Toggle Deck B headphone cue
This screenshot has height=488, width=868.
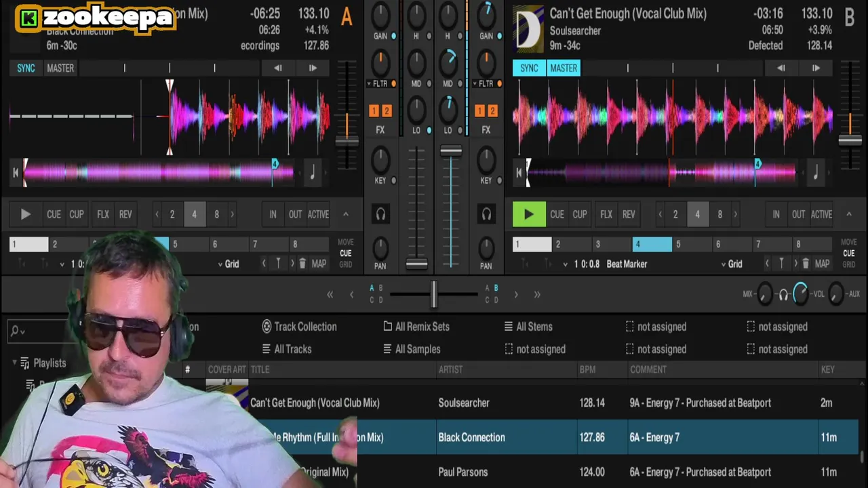(486, 214)
